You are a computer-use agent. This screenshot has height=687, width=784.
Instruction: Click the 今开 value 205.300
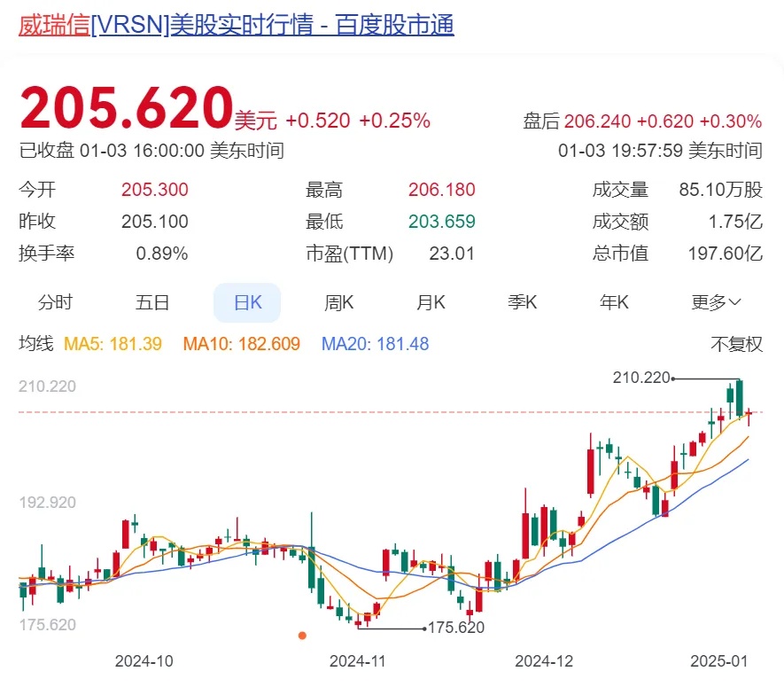pyautogui.click(x=154, y=190)
